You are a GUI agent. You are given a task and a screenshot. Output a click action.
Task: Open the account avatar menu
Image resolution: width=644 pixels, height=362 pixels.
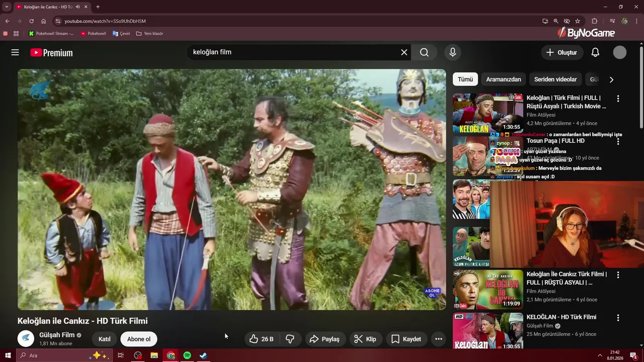pyautogui.click(x=620, y=52)
